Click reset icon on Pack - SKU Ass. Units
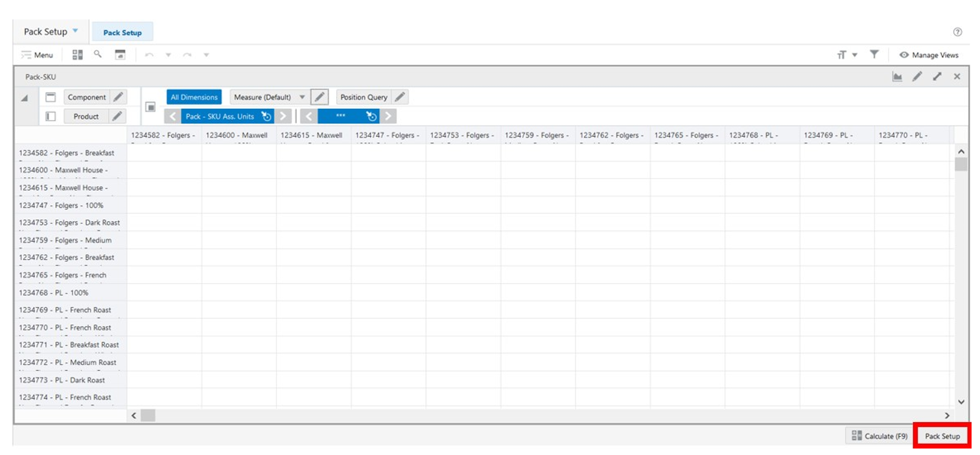The image size is (980, 455). [266, 117]
